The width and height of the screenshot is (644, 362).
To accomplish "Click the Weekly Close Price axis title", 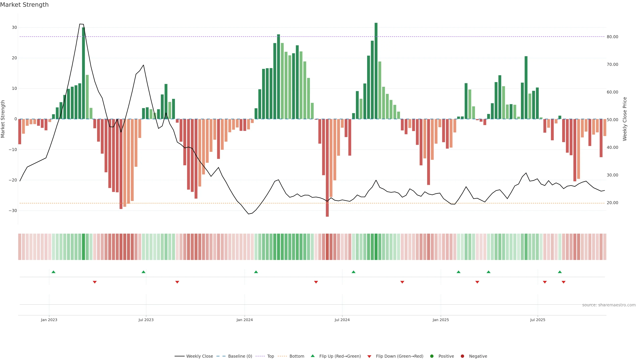I will [625, 119].
